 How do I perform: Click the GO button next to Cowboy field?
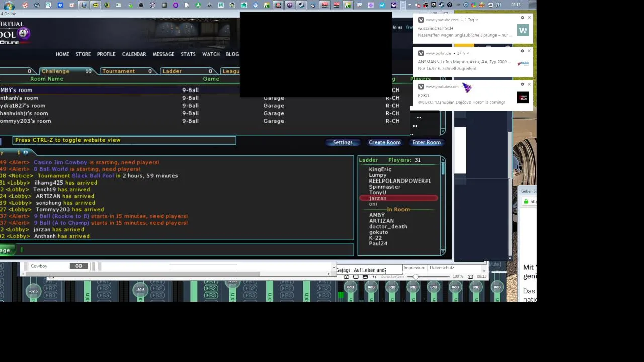click(79, 266)
